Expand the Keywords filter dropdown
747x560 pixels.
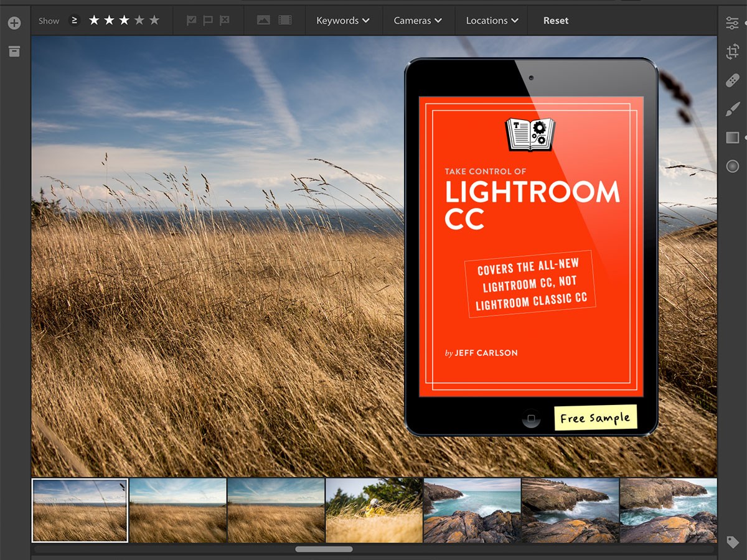pyautogui.click(x=342, y=21)
